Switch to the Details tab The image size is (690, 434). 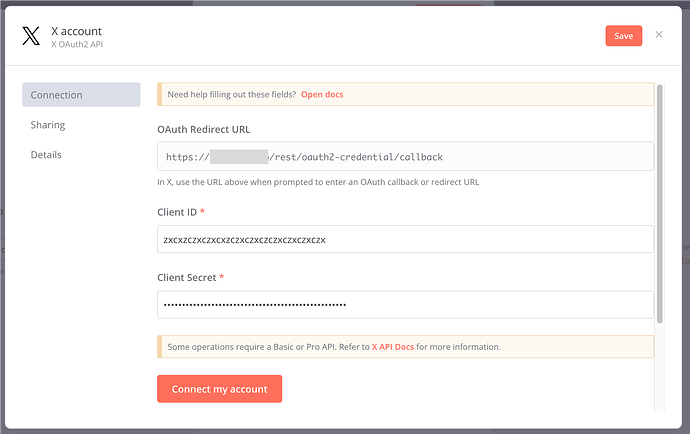point(46,155)
